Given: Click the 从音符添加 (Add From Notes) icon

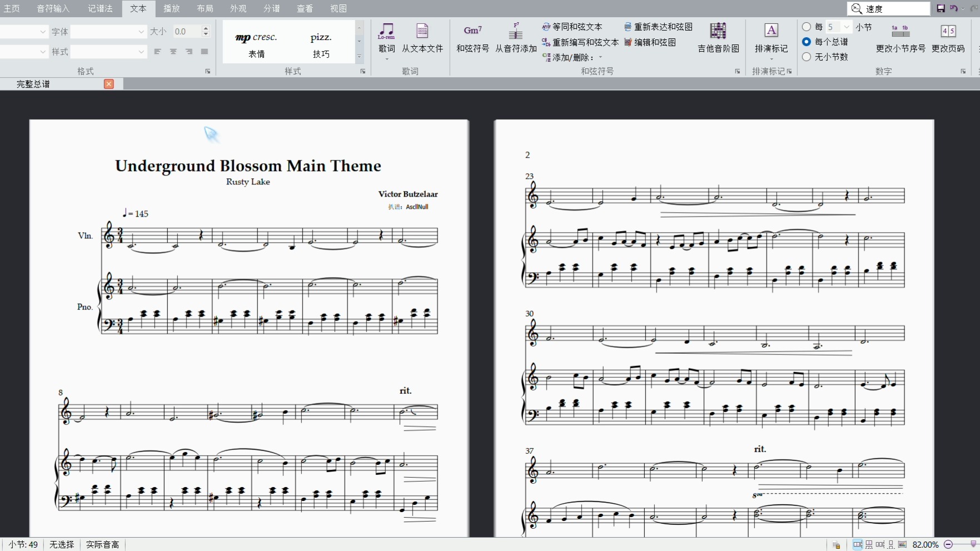Looking at the screenshot, I should pyautogui.click(x=516, y=31).
